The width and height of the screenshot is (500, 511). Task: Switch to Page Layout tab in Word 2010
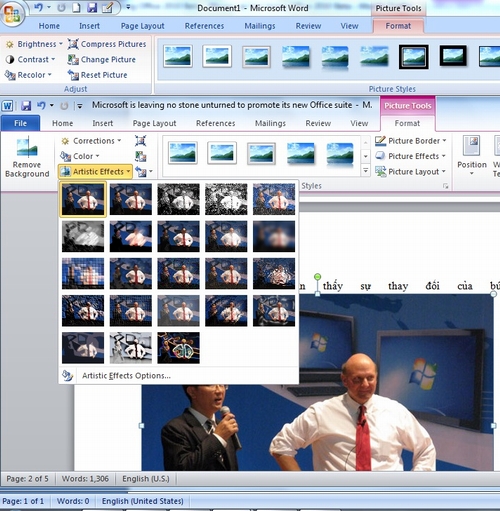click(154, 123)
